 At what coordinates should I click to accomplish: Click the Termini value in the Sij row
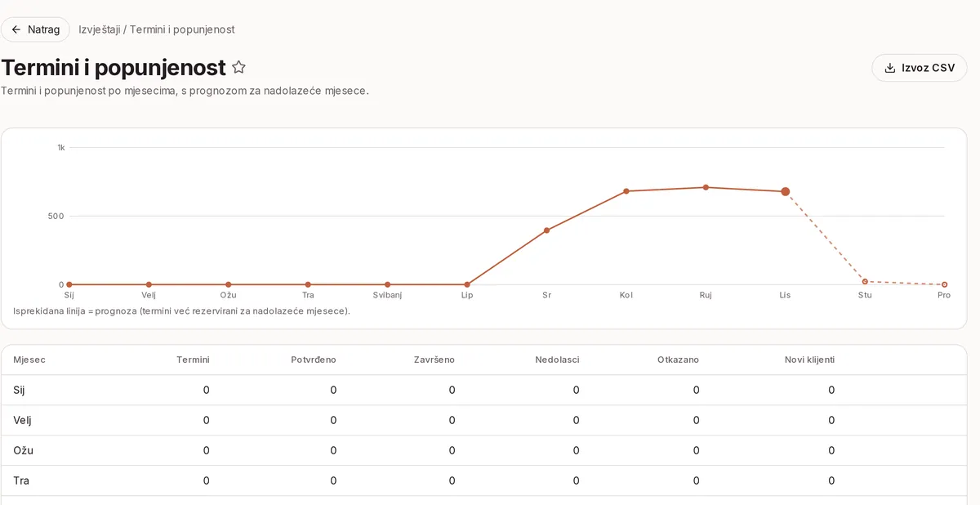pos(206,390)
